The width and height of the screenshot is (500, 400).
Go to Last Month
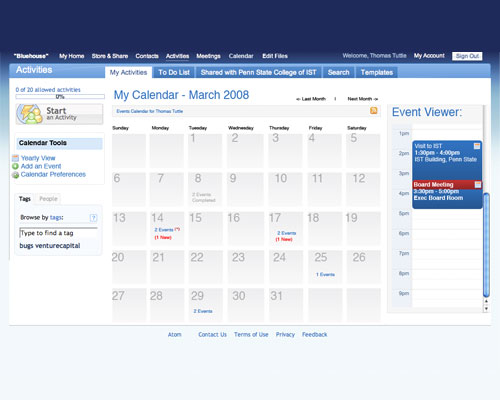(311, 99)
